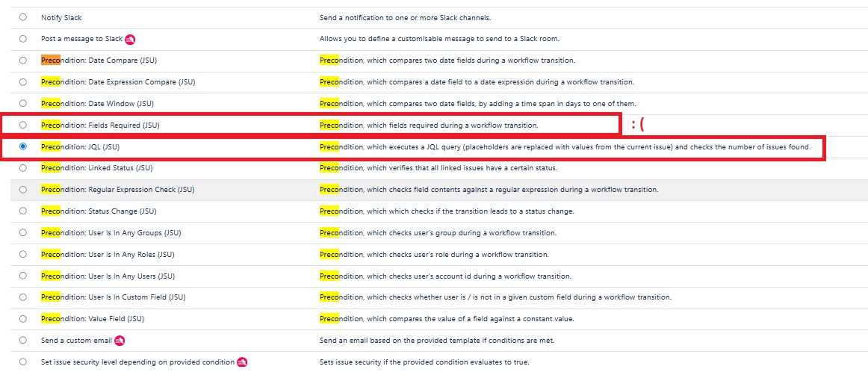Click description about user in a given custom field
868x375 pixels.
[495, 297]
